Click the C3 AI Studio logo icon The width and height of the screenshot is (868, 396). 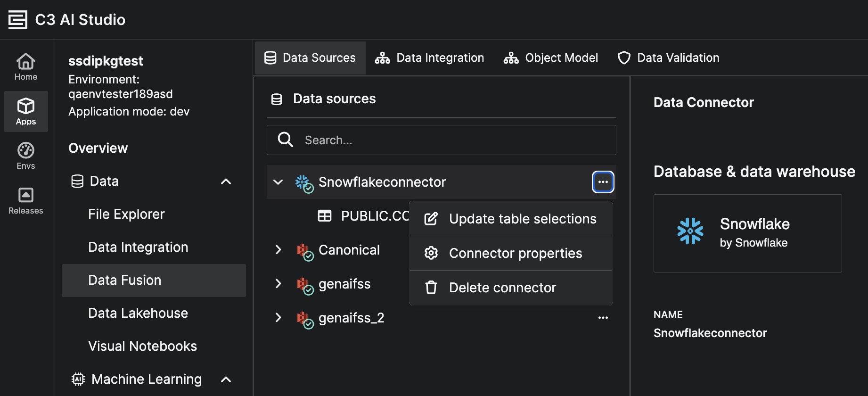tap(18, 20)
